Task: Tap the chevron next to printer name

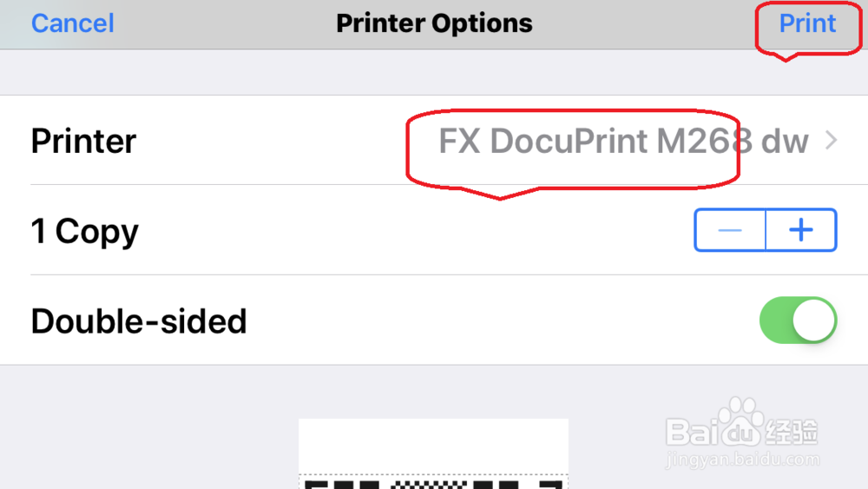Action: pyautogui.click(x=831, y=140)
